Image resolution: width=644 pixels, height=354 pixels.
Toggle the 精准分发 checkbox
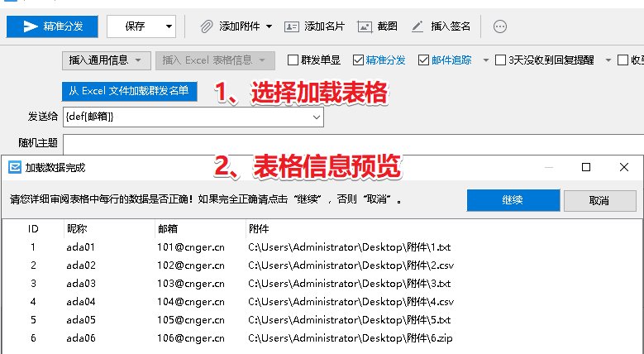pyautogui.click(x=358, y=60)
